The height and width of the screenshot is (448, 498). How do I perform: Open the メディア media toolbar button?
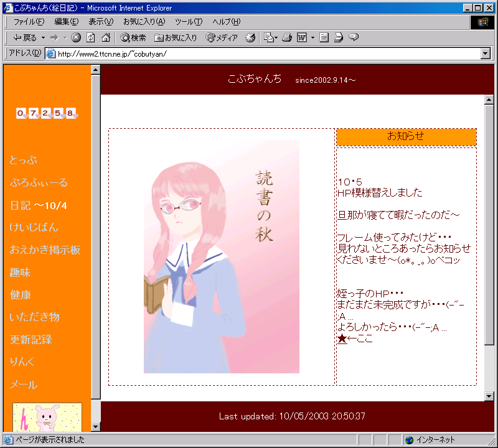tap(222, 38)
